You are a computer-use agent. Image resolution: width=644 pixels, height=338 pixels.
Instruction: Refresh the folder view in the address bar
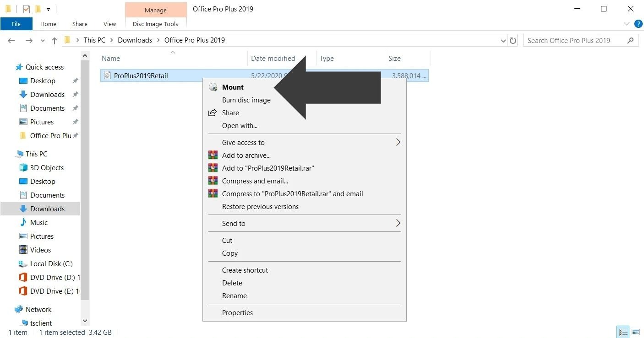coord(513,40)
